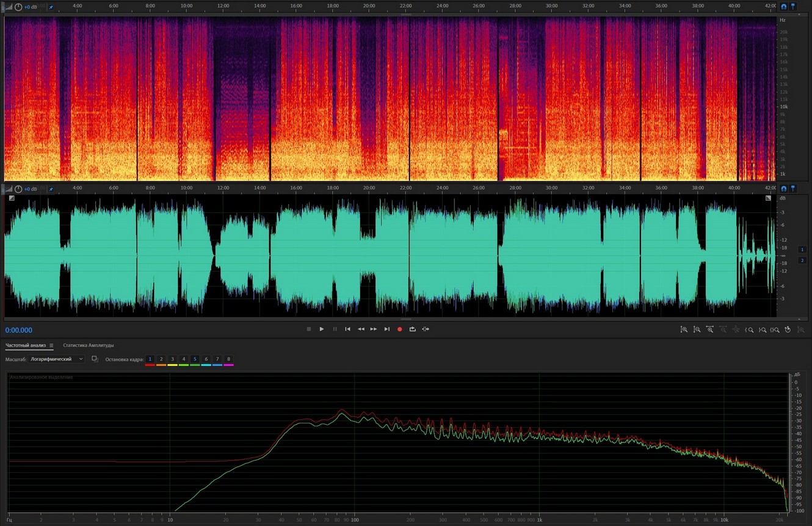
Task: Click Move Playhead to Previous icon
Action: coord(347,329)
